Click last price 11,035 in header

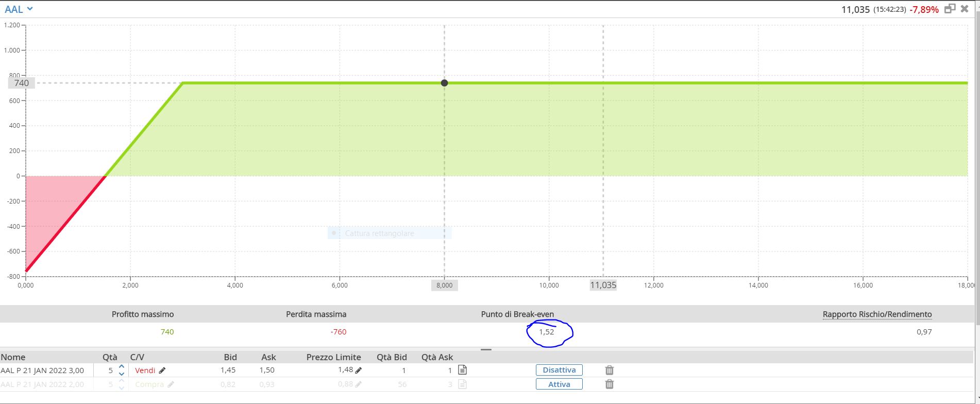coord(855,9)
